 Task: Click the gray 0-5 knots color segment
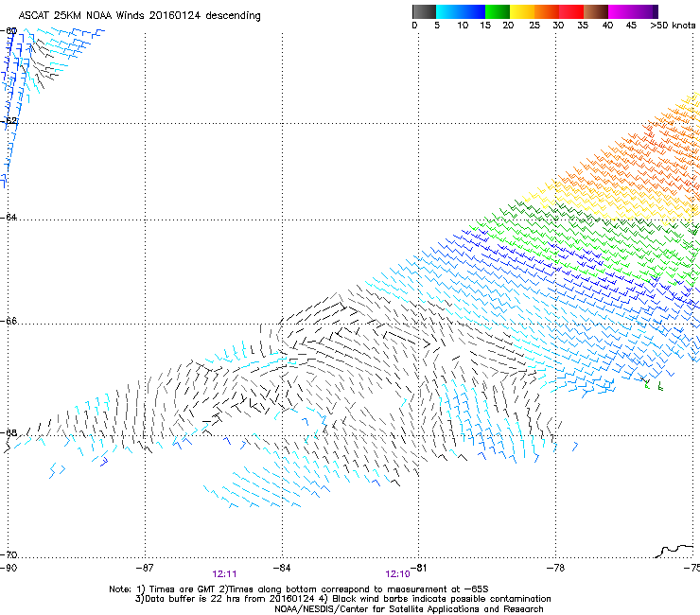click(x=424, y=11)
